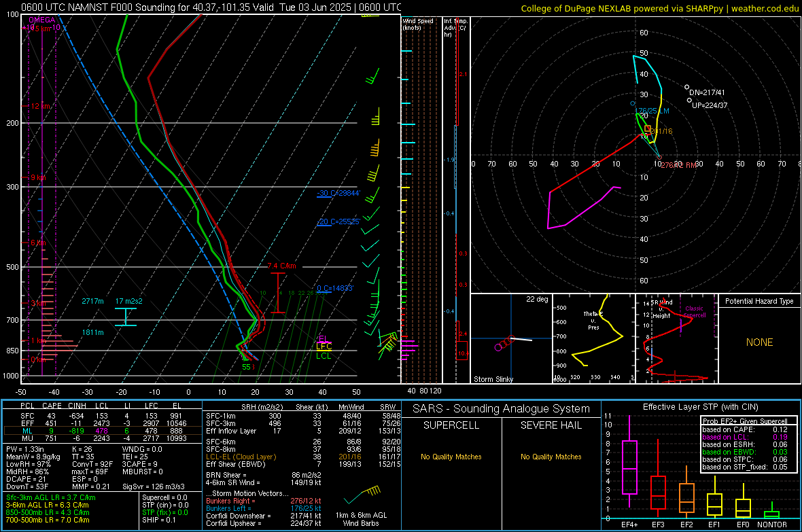Click the 0 C=14833' freezing level label

tap(335, 288)
